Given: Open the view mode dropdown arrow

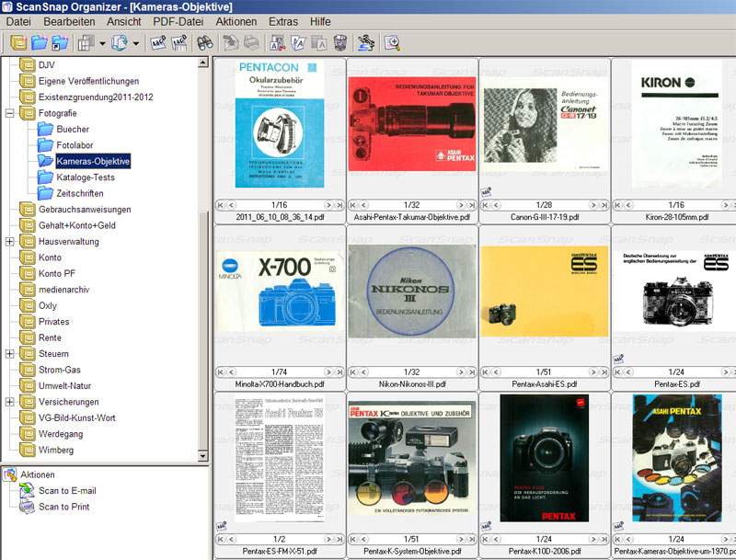Looking at the screenshot, I should [102, 43].
